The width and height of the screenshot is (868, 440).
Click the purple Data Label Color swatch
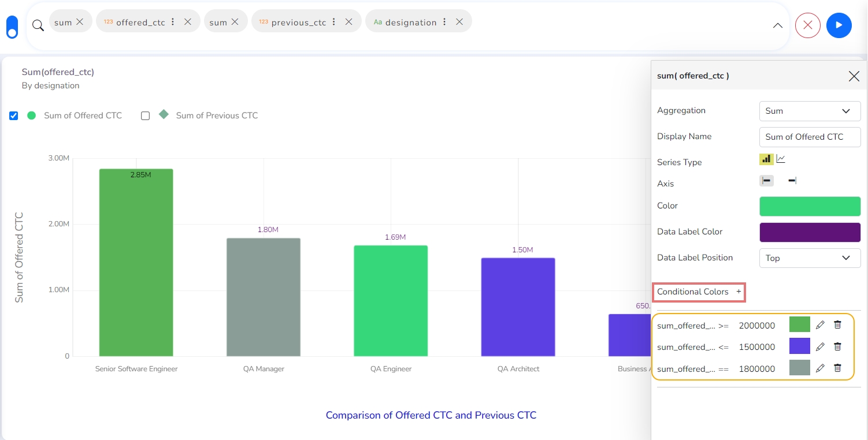(x=810, y=232)
